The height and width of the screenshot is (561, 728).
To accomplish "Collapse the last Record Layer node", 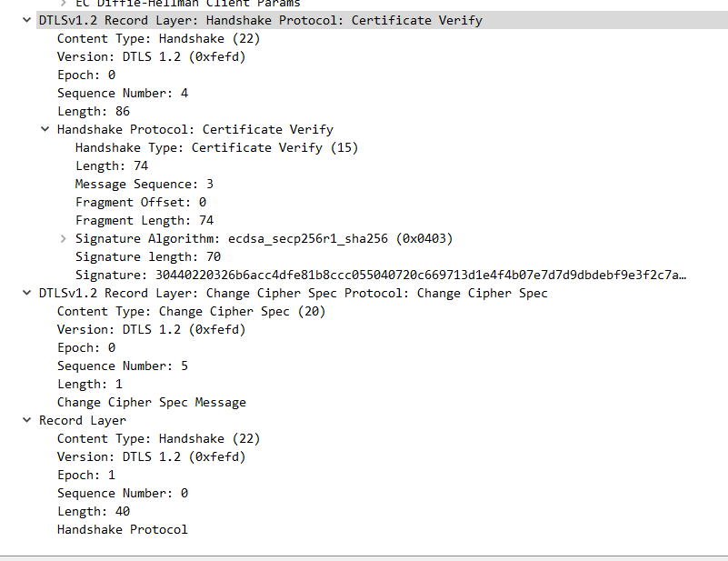I will pyautogui.click(x=26, y=420).
